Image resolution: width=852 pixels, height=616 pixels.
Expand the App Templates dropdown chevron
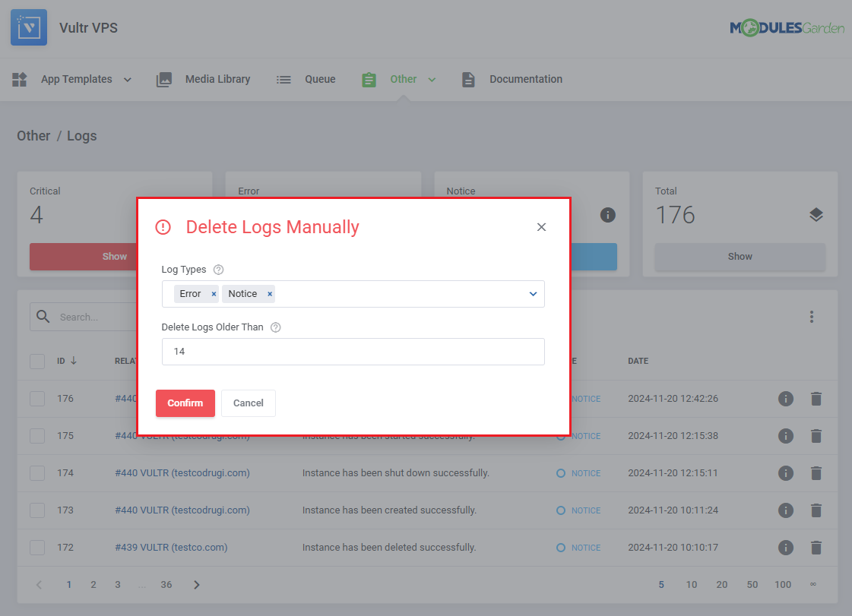click(x=127, y=80)
